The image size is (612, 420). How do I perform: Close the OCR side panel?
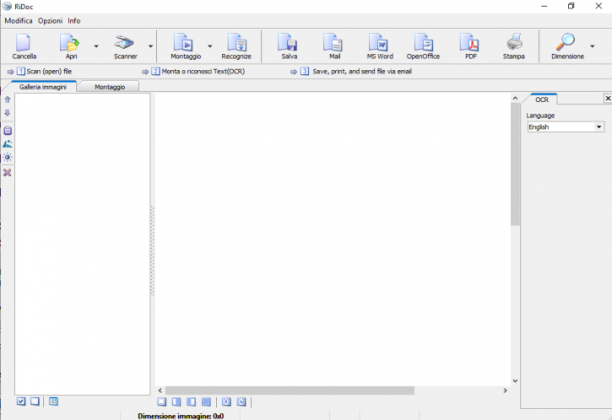[608, 98]
